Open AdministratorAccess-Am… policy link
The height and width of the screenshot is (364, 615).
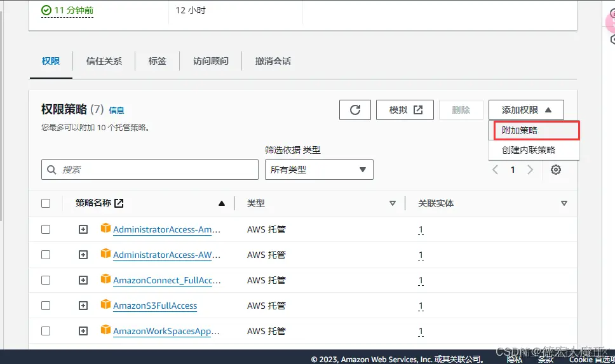pyautogui.click(x=166, y=229)
